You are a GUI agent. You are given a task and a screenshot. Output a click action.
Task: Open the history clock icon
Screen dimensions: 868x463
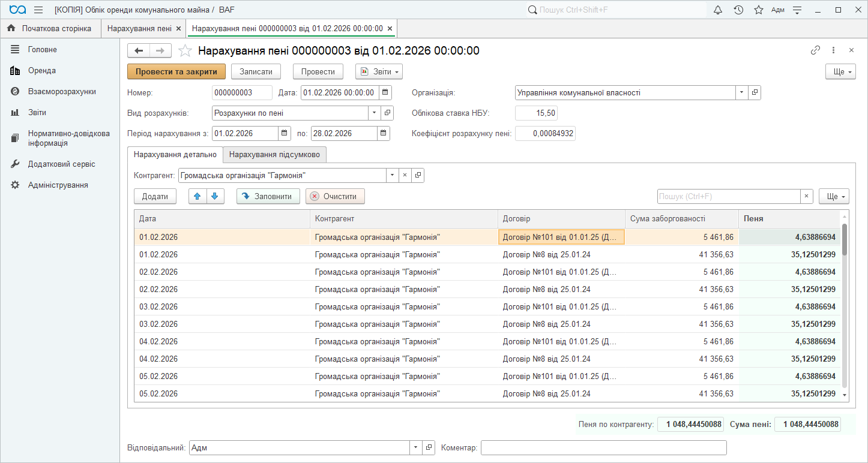(738, 10)
